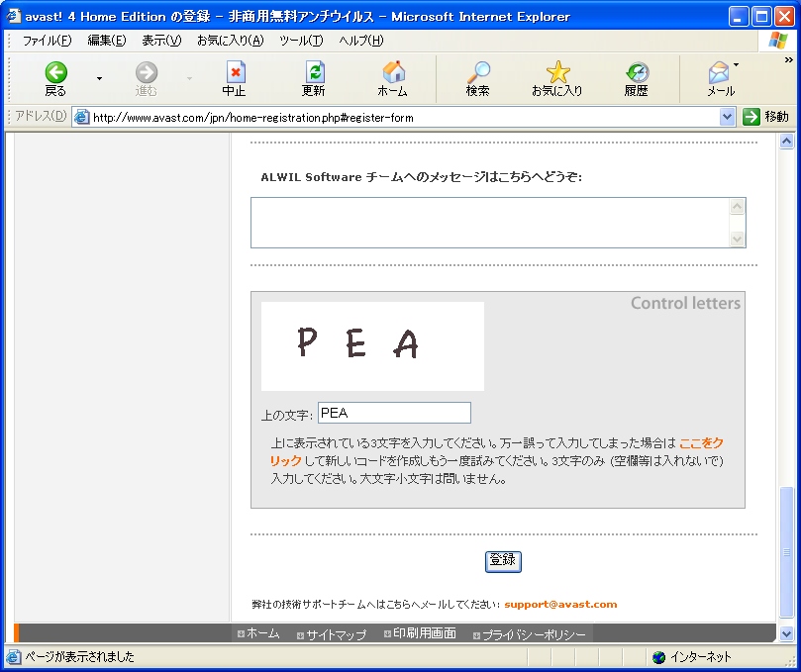Click the アドレス(D) label
This screenshot has height=672, width=801.
pos(41,116)
